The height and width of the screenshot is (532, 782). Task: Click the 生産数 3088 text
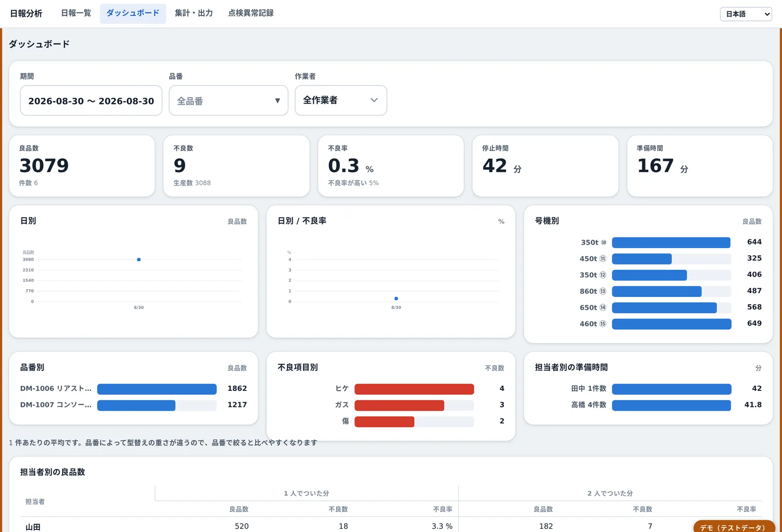[192, 183]
